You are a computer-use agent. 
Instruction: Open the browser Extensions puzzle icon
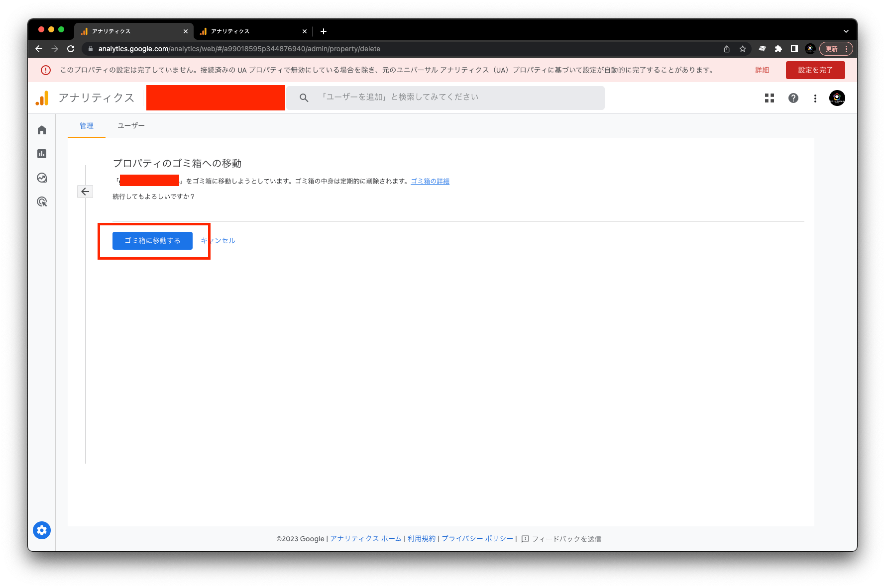pos(778,49)
